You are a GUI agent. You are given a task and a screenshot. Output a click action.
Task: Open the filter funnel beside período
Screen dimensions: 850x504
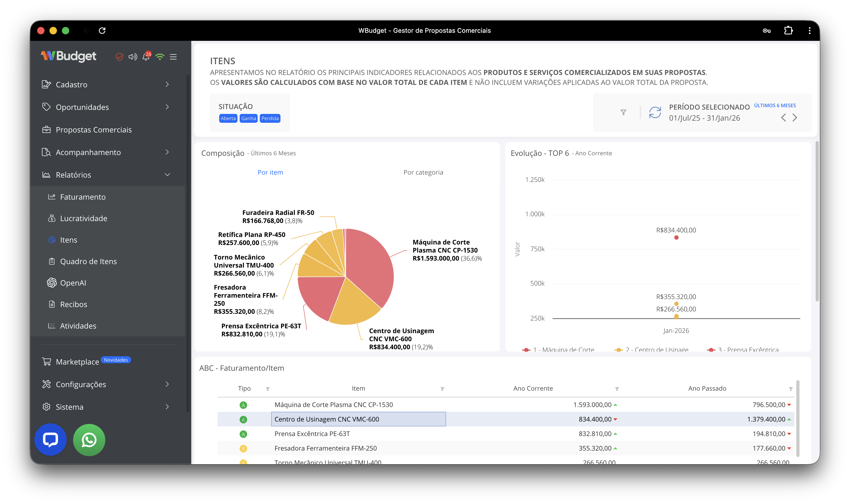click(x=623, y=112)
